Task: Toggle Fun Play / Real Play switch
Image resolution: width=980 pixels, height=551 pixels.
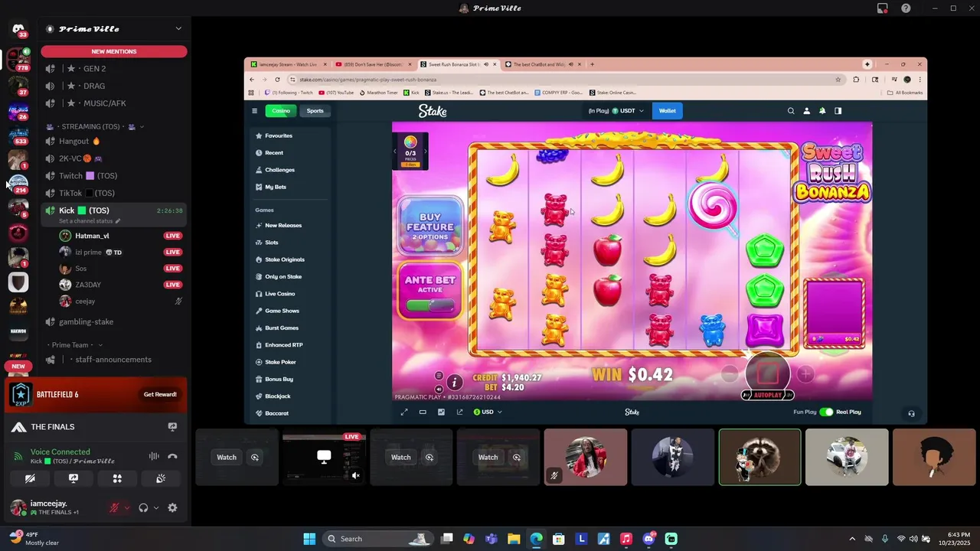Action: pos(826,412)
